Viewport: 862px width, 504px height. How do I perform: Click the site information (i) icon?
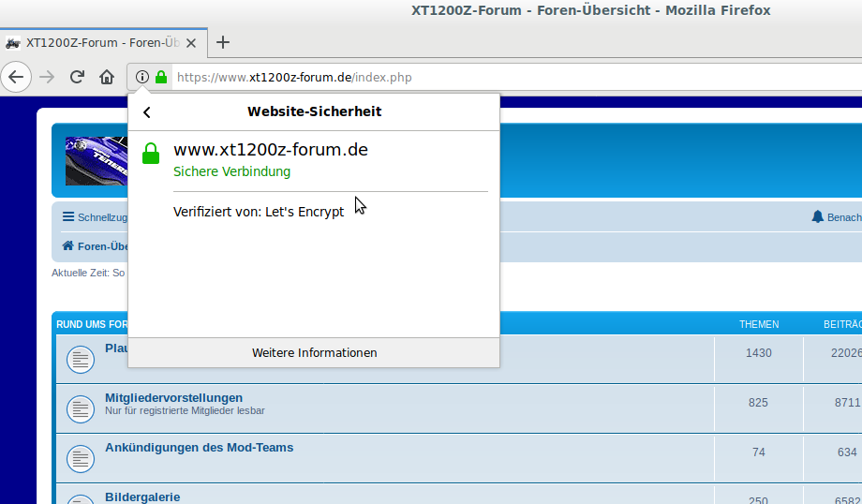(x=142, y=77)
